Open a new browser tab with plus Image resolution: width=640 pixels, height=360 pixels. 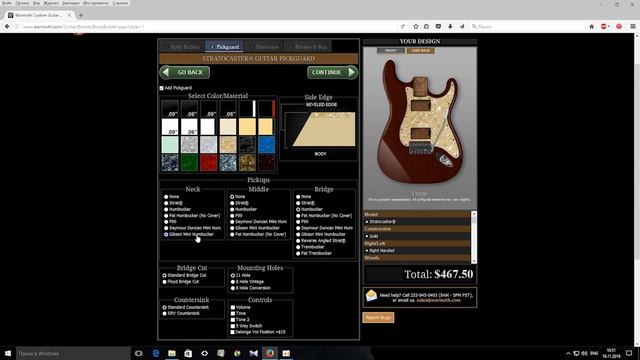[81, 15]
